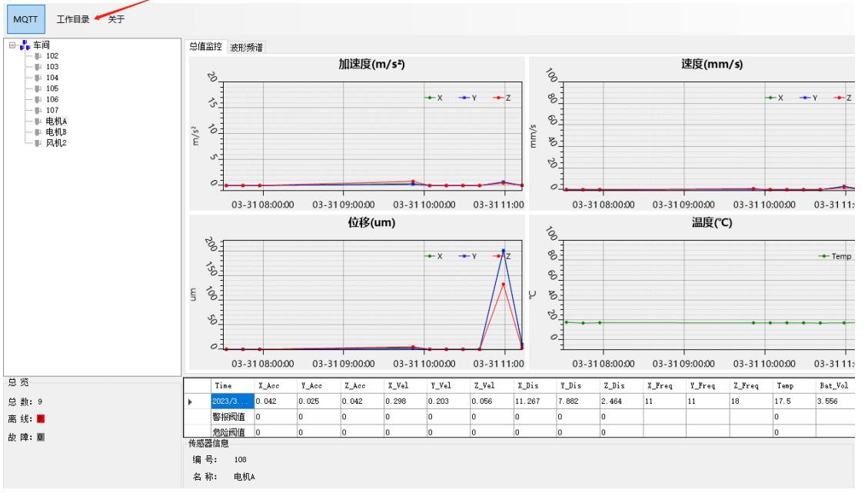868x493 pixels.
Task: Click the 车间 workshop network icon
Action: [25, 45]
